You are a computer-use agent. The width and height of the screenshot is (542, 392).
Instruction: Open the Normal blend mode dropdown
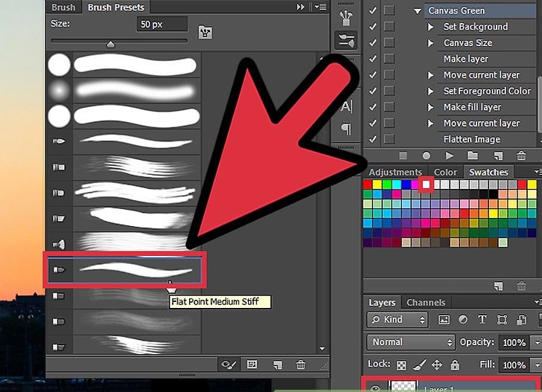tap(409, 342)
